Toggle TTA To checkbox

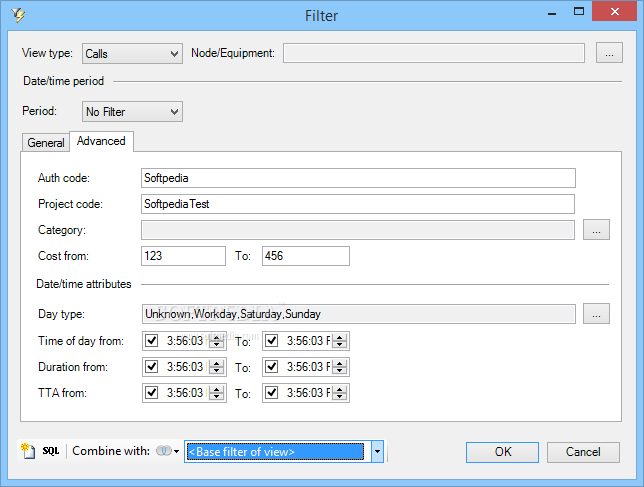pyautogui.click(x=271, y=393)
